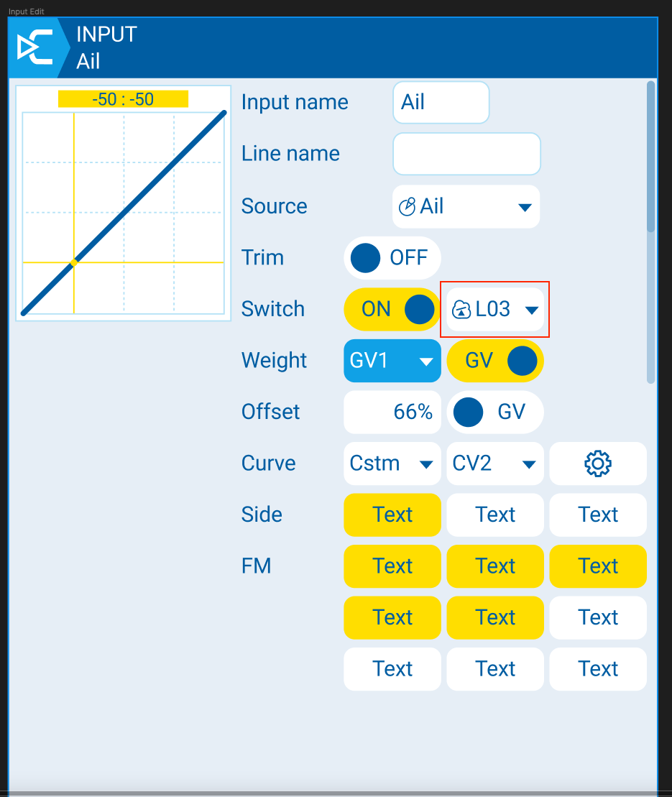Screen dimensions: 672x797
Task: Open the Cstm curve type dropdown
Action: pos(392,463)
